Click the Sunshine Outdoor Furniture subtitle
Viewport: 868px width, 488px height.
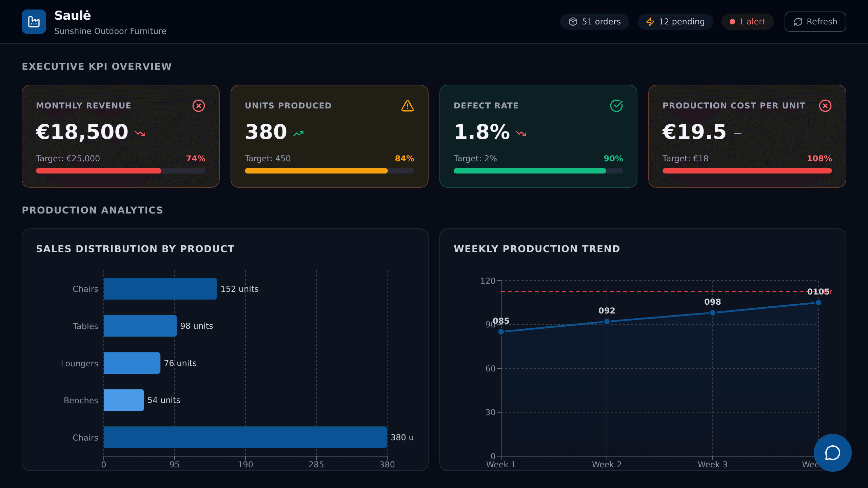110,31
